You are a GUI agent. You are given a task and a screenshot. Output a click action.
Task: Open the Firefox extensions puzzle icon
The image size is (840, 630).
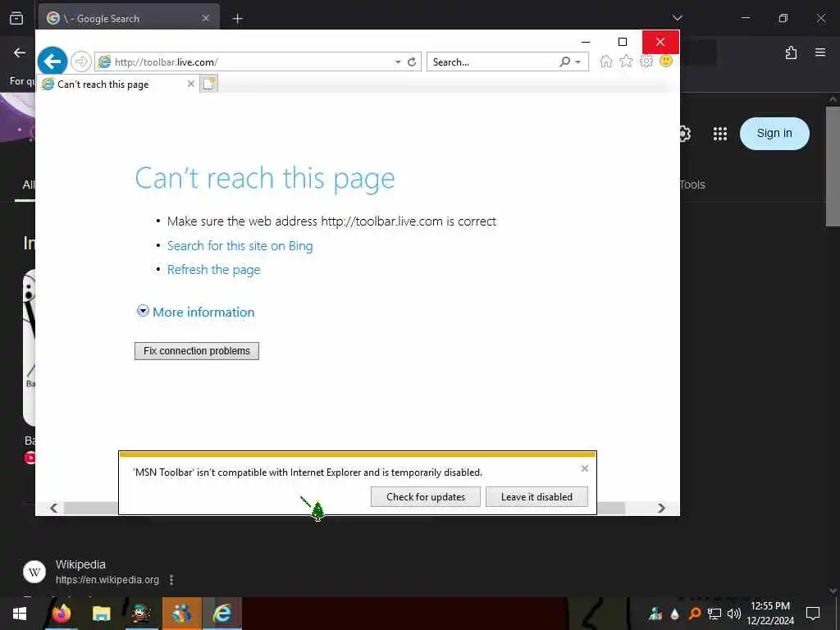coord(791,52)
